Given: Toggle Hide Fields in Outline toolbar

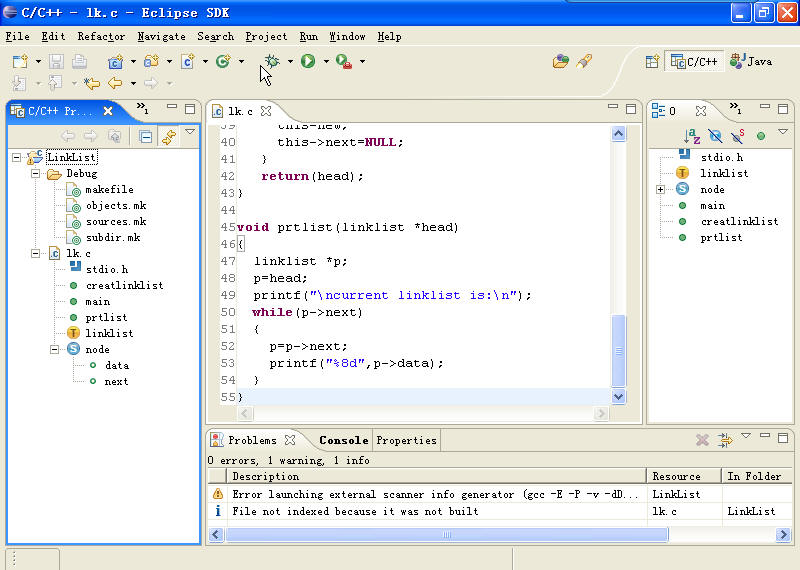Looking at the screenshot, I should (715, 136).
